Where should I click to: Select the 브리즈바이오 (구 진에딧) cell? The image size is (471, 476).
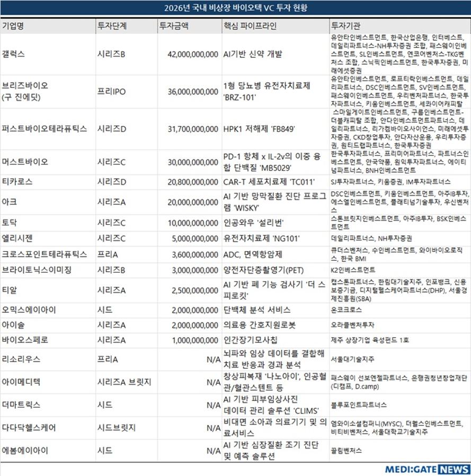(25, 91)
